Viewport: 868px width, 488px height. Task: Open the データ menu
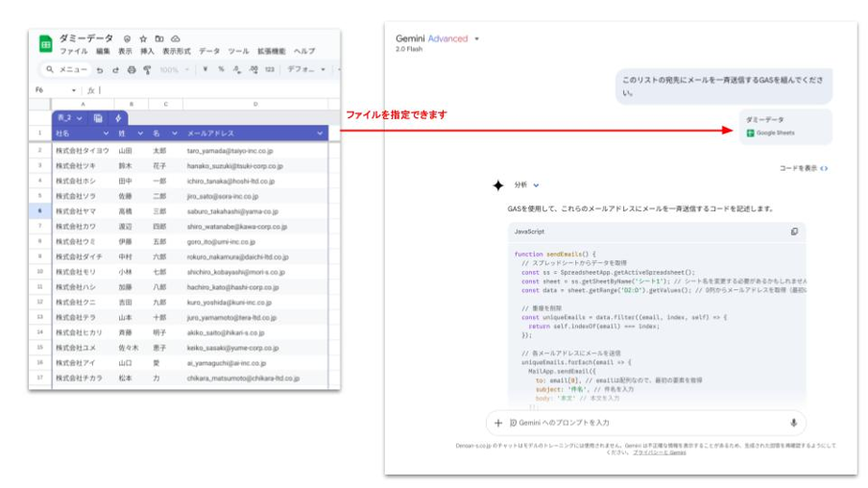tap(209, 52)
